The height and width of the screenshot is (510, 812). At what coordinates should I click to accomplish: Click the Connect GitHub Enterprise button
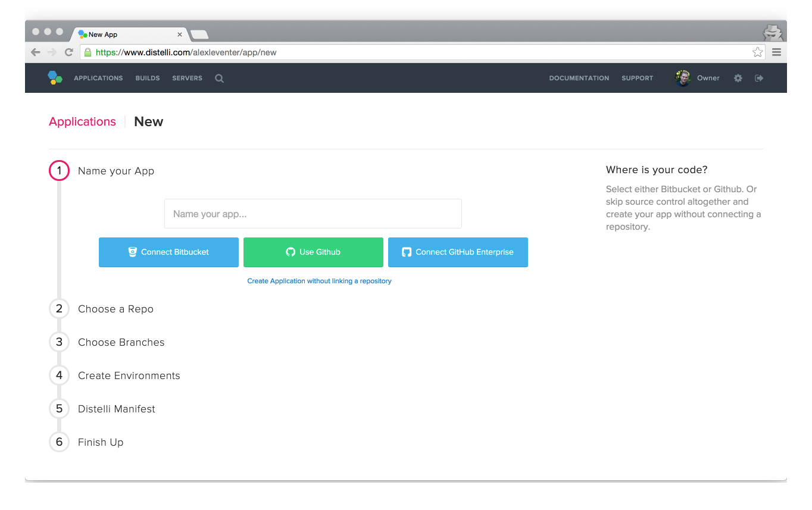coord(458,252)
